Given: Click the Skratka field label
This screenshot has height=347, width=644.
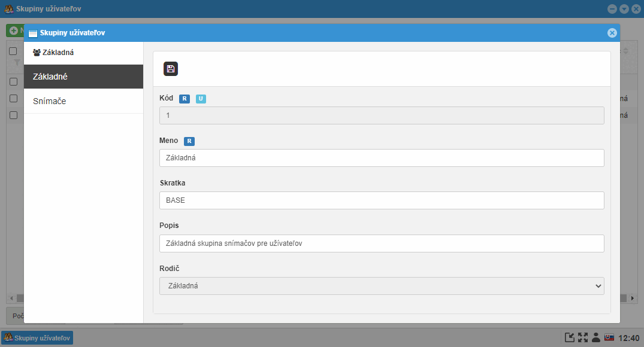Looking at the screenshot, I should click(173, 183).
